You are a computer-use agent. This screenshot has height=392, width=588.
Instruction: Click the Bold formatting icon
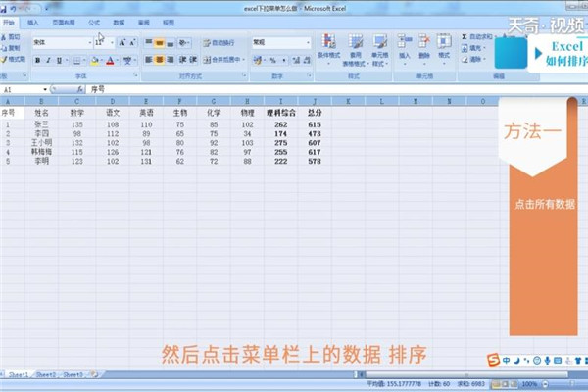click(x=37, y=60)
